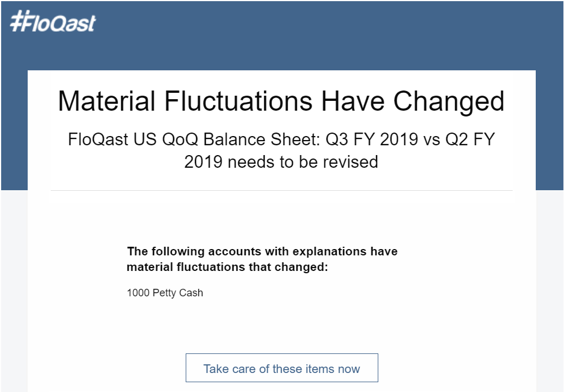Click the word 'Have' in the main heading

352,101
